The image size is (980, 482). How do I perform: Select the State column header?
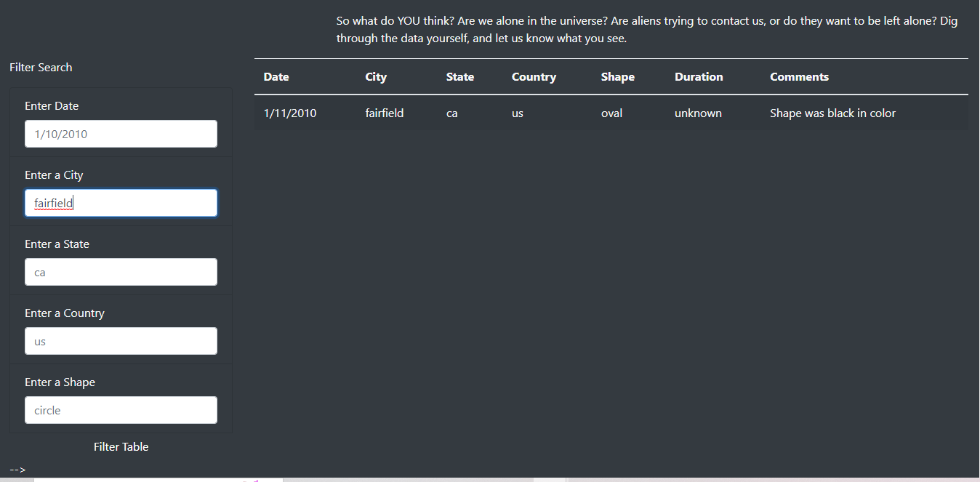(460, 77)
